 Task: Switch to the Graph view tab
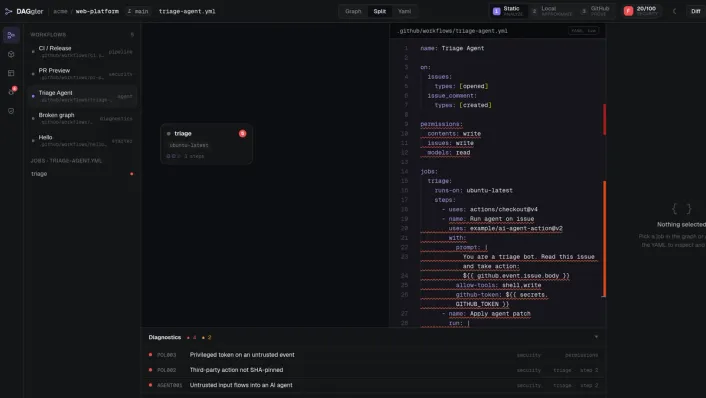point(353,11)
